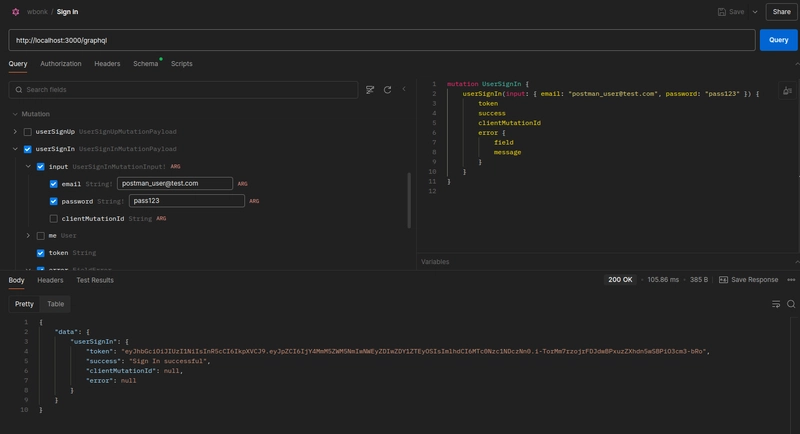The width and height of the screenshot is (800, 434).
Task: Click the filter fields icon
Action: point(370,90)
